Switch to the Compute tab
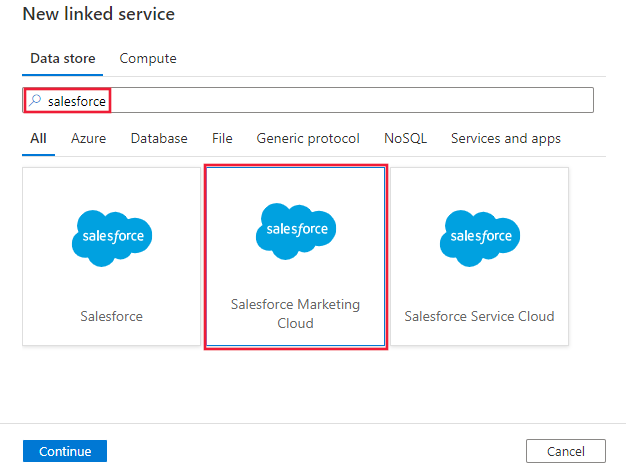This screenshot has width=626, height=474. pos(148,58)
